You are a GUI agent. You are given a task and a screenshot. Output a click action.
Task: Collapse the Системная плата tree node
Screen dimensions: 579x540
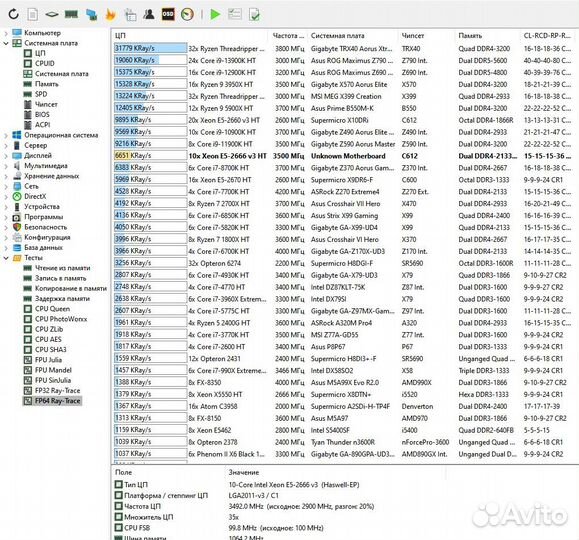coord(6,43)
